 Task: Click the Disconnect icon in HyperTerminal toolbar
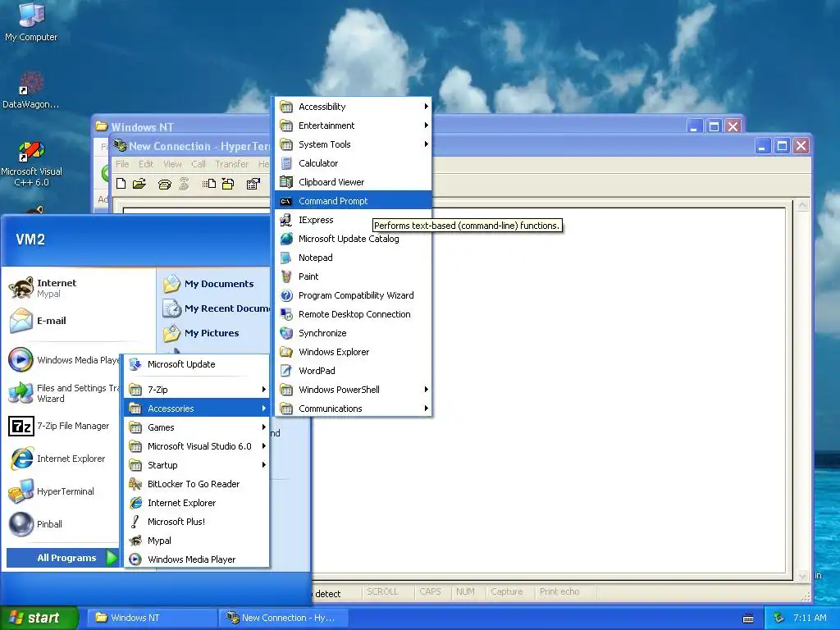pyautogui.click(x=184, y=185)
